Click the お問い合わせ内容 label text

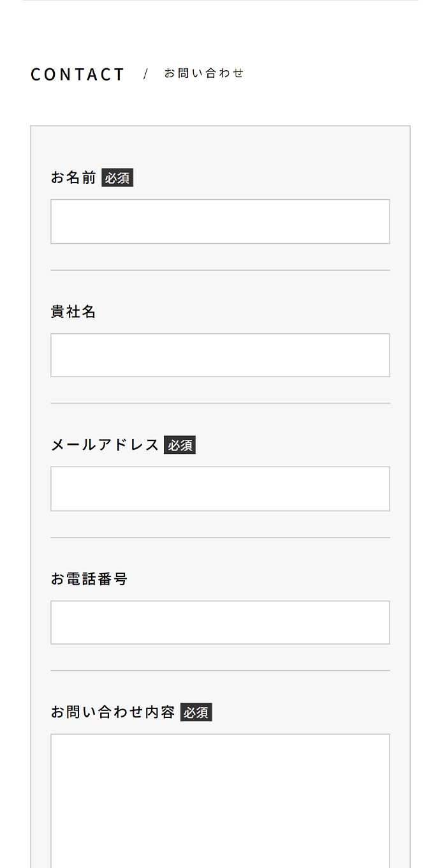pos(113,712)
